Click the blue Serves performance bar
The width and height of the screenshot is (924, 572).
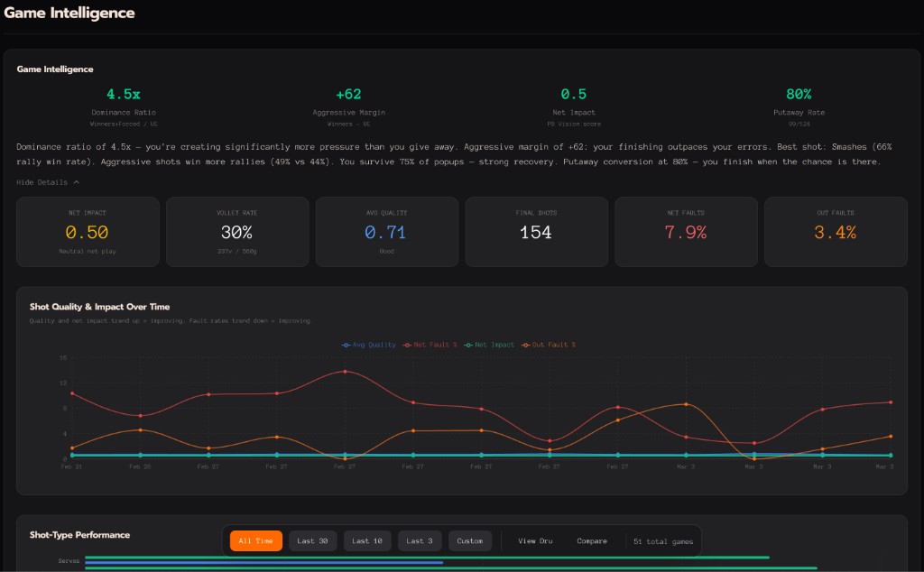pos(264,563)
